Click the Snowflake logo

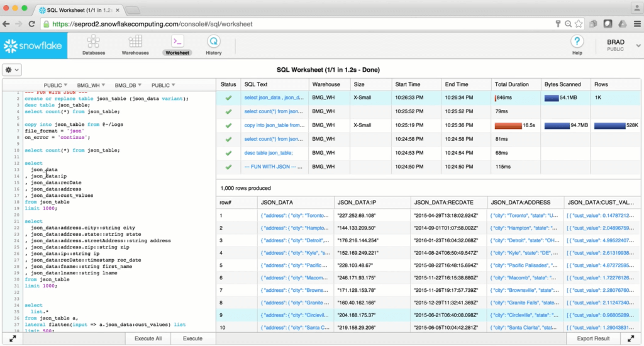click(33, 46)
